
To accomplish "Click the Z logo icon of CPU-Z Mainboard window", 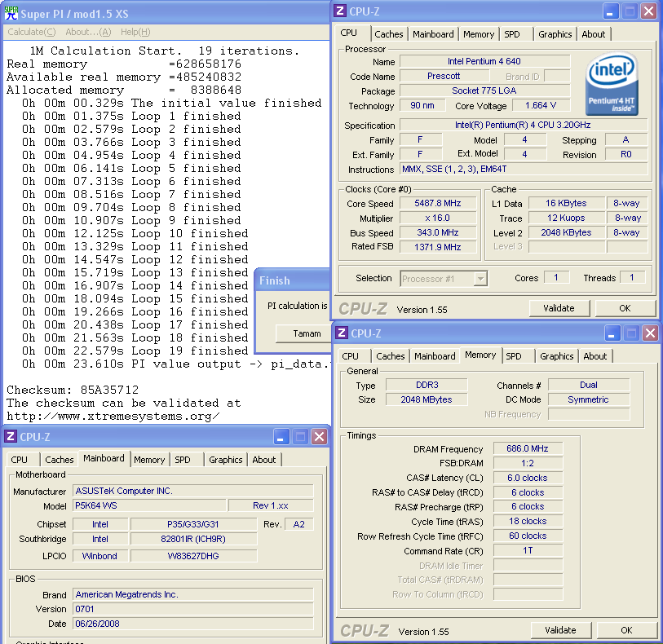I will (x=11, y=436).
